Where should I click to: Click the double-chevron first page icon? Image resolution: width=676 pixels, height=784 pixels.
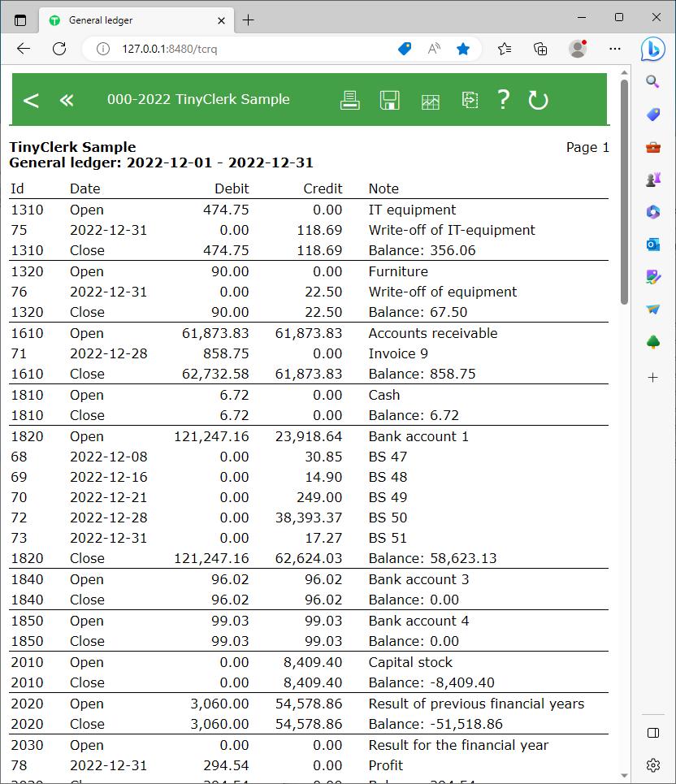67,100
